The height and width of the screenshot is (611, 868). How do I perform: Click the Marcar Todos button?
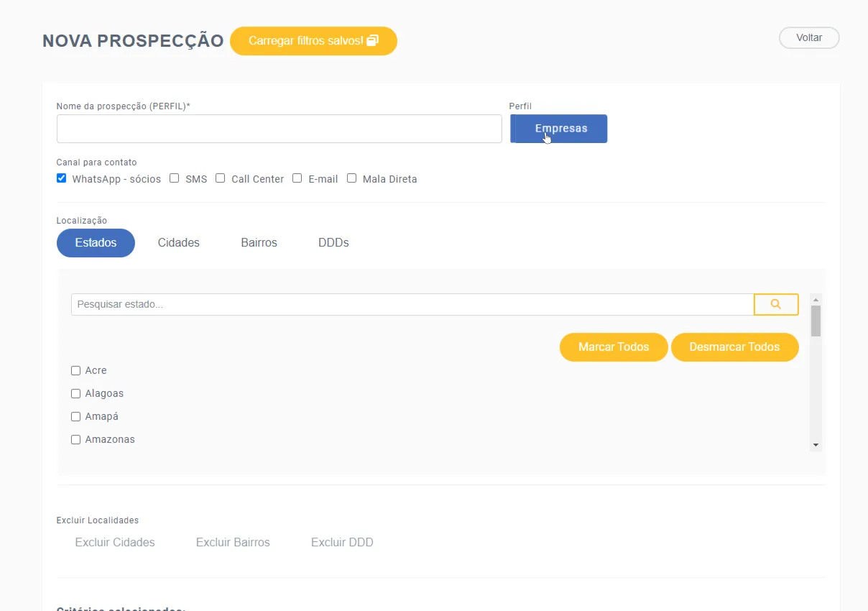pyautogui.click(x=614, y=347)
